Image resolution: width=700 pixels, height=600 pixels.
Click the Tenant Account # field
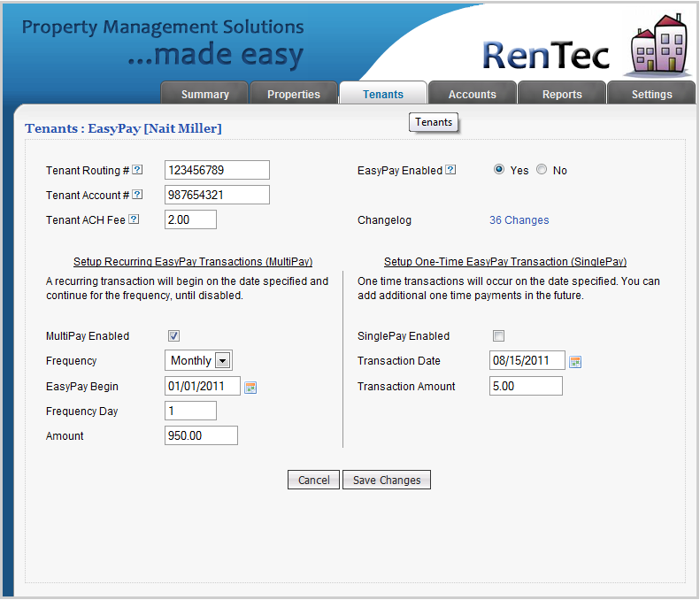coord(217,195)
